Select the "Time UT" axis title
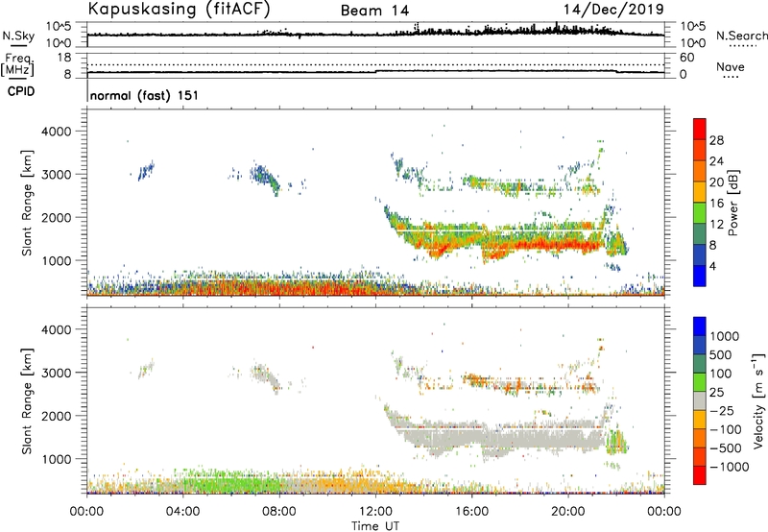Screen dimensions: 768x532 [x=375, y=526]
